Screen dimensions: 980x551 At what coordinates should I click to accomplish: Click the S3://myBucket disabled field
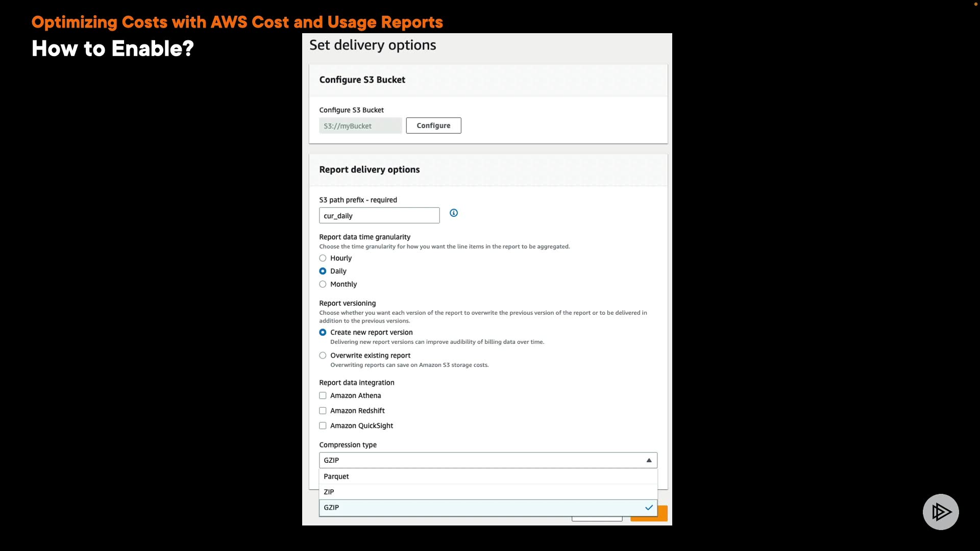click(360, 126)
